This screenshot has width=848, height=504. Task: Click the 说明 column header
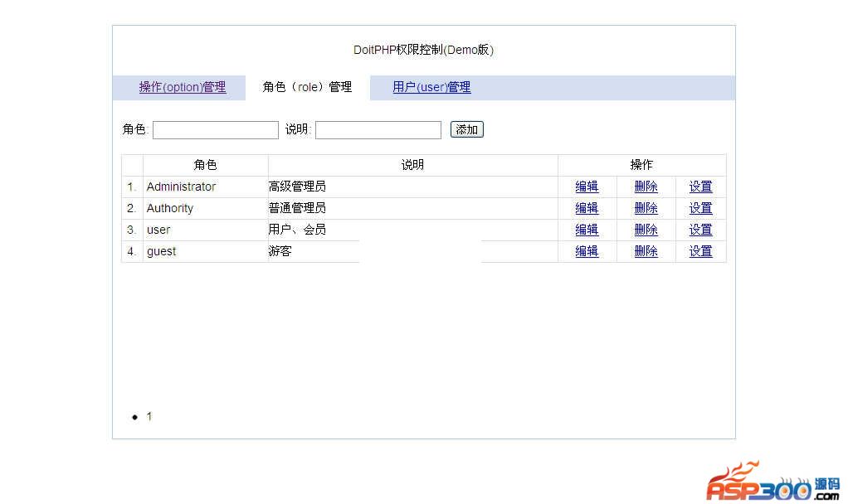[x=412, y=165]
